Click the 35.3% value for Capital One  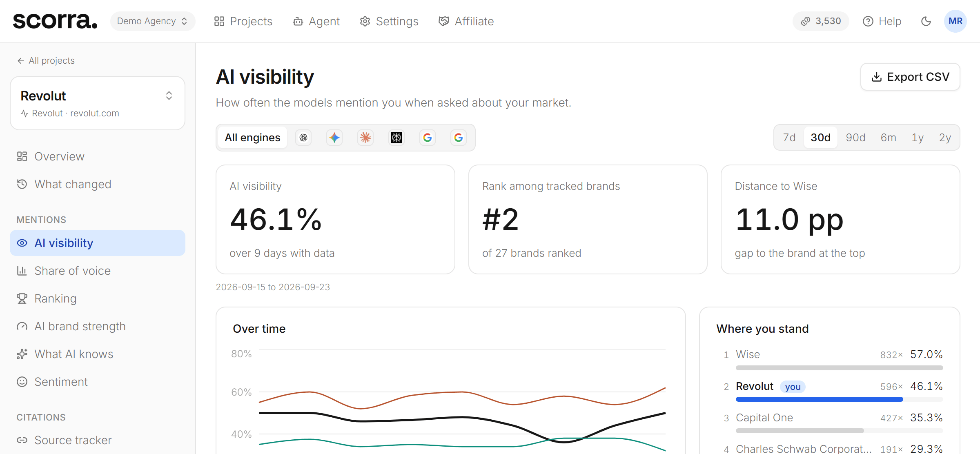tap(927, 418)
